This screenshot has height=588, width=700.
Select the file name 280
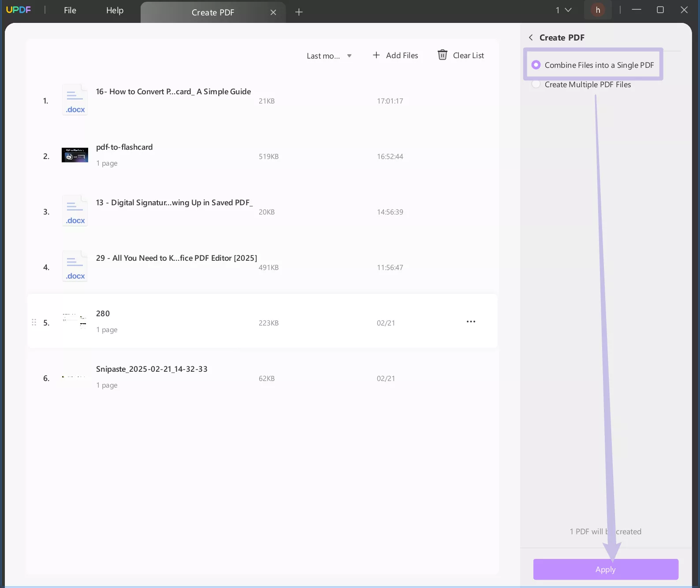(x=103, y=313)
